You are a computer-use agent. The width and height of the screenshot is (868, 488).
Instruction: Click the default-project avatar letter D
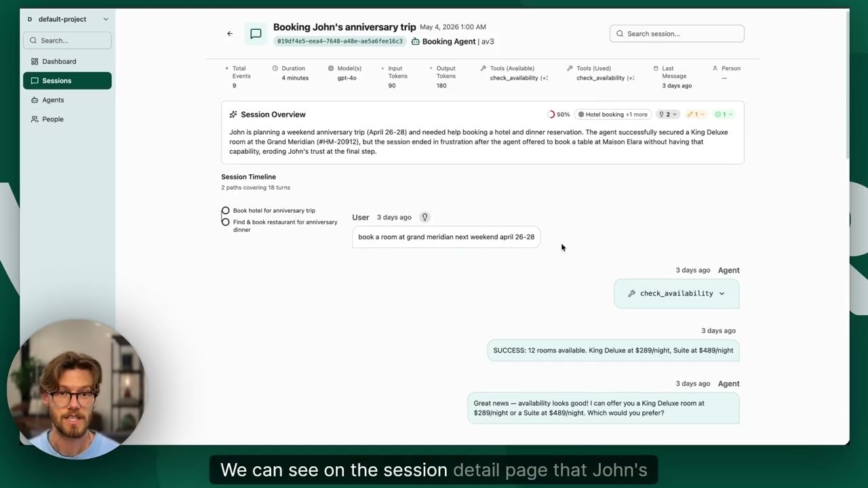30,20
